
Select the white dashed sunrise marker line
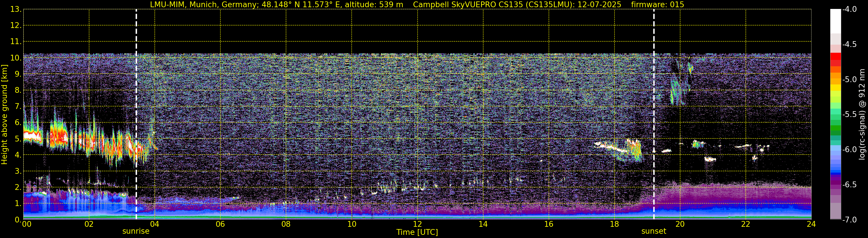[x=136, y=115]
